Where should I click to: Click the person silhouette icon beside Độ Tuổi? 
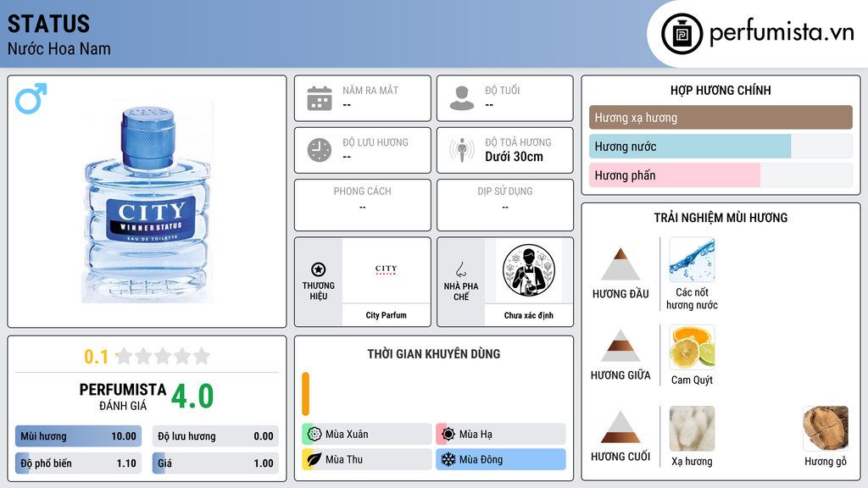(462, 98)
